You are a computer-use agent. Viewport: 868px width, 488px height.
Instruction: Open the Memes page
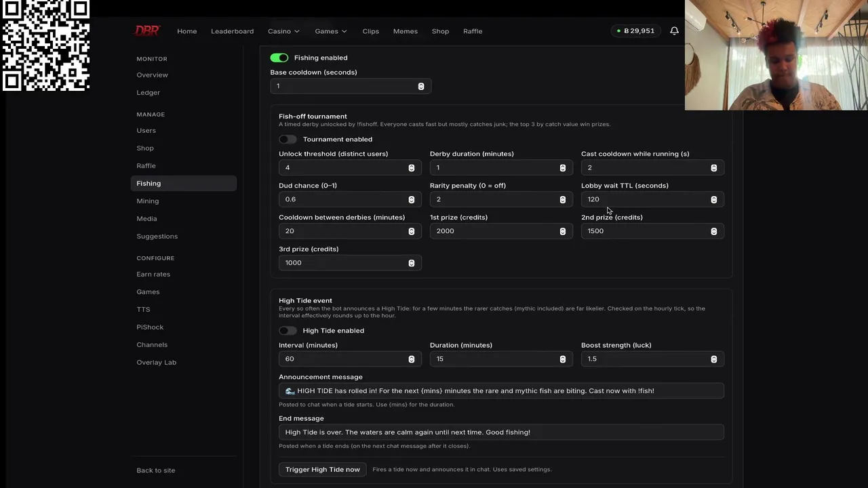click(406, 31)
